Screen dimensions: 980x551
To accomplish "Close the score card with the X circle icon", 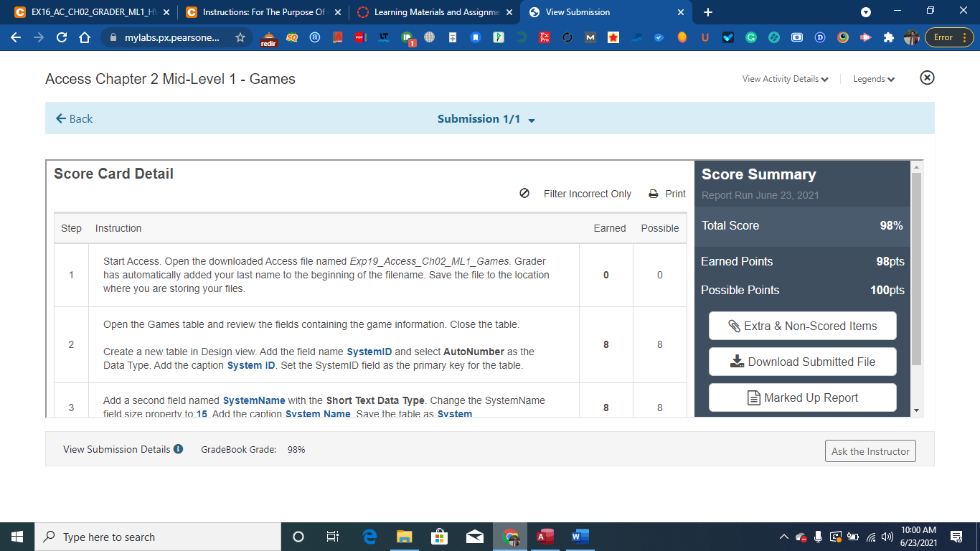I will click(927, 77).
